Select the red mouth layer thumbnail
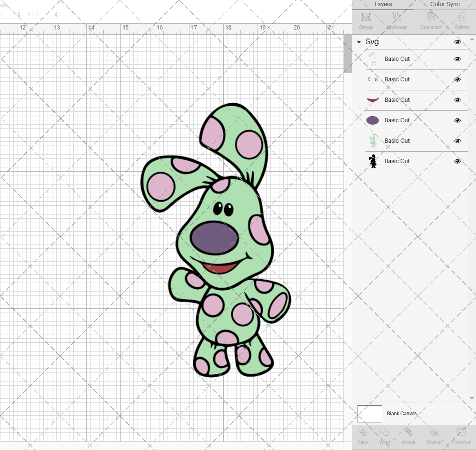 (373, 99)
